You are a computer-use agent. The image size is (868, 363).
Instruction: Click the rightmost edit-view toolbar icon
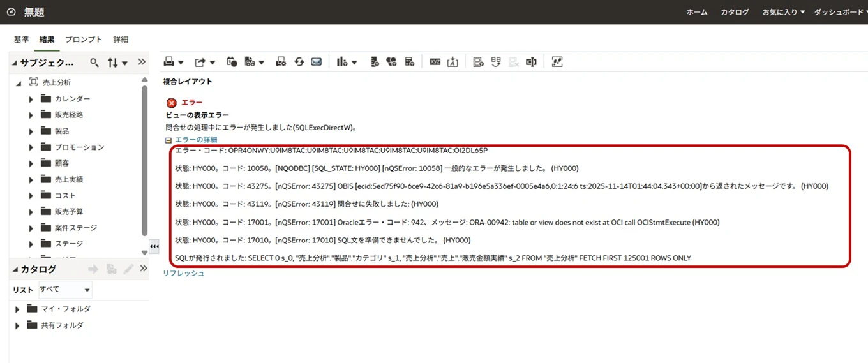(557, 62)
